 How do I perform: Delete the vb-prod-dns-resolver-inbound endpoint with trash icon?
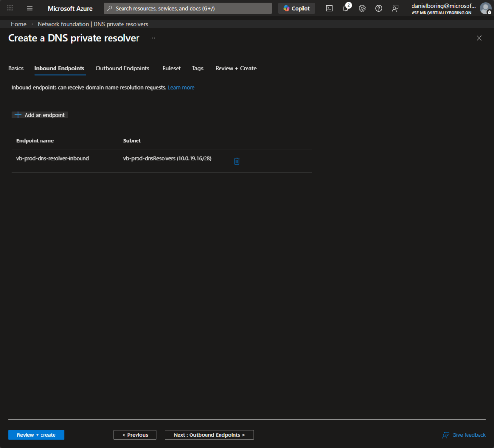[x=237, y=161]
